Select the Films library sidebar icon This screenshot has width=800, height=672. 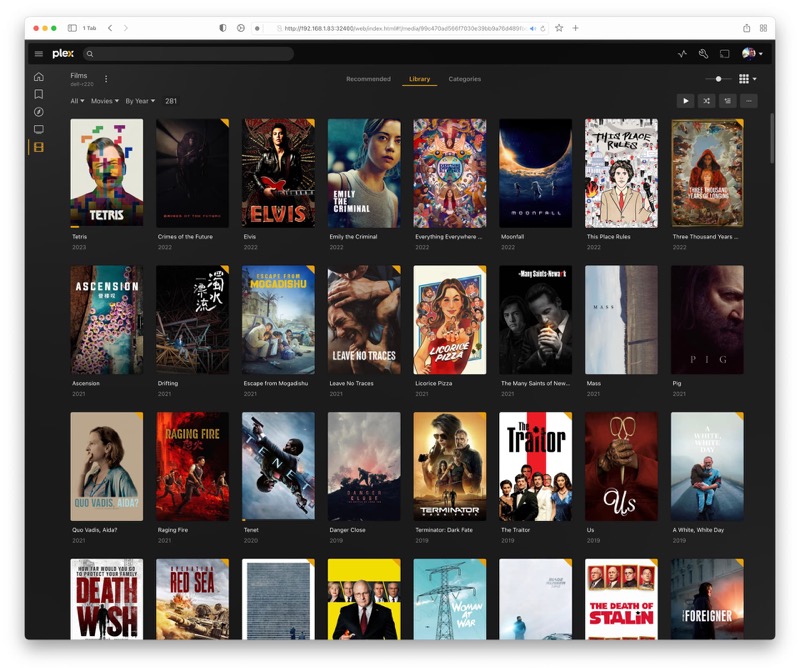tap(39, 147)
